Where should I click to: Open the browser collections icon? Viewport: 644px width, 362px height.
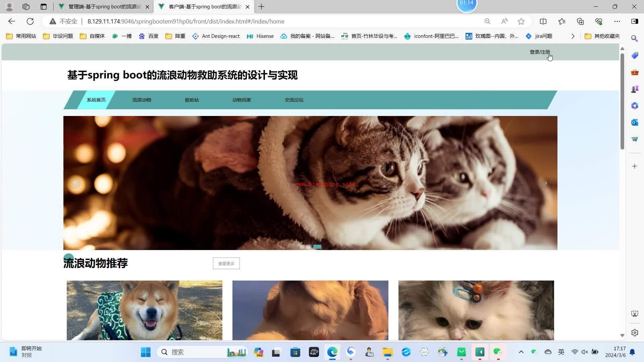[580, 21]
